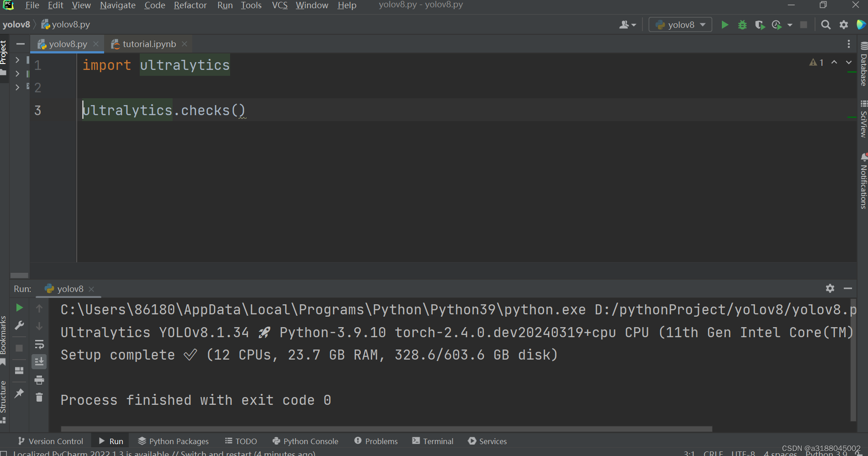Image resolution: width=868 pixels, height=456 pixels.
Task: Open IDE settings gear in the toolbar
Action: tap(844, 25)
